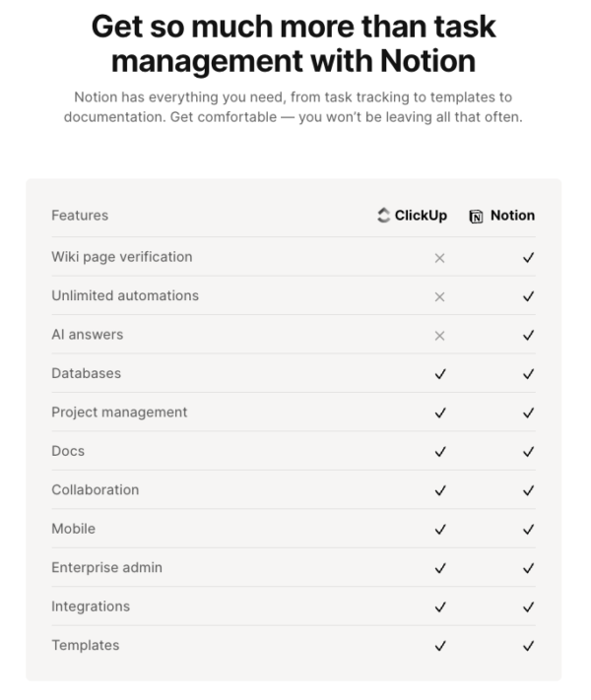Click the main heading about task management
Viewport: 591px width, 700px height.
[294, 43]
